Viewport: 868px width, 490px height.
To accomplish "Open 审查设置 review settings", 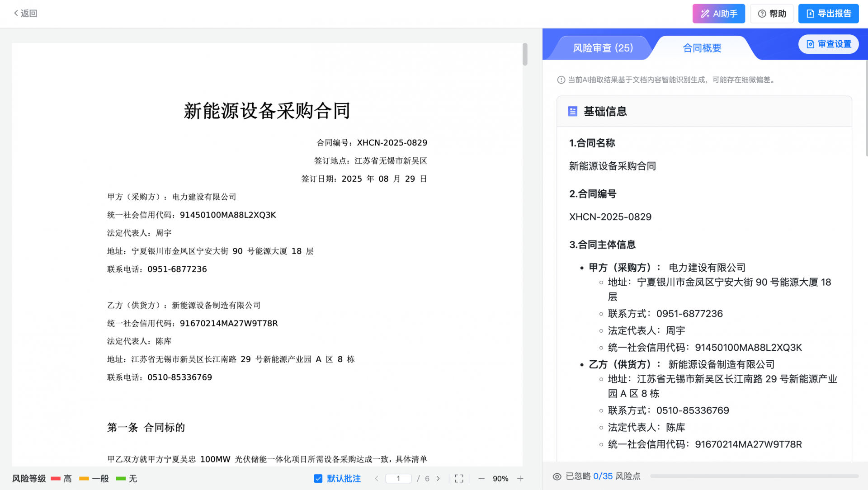I will coord(828,44).
